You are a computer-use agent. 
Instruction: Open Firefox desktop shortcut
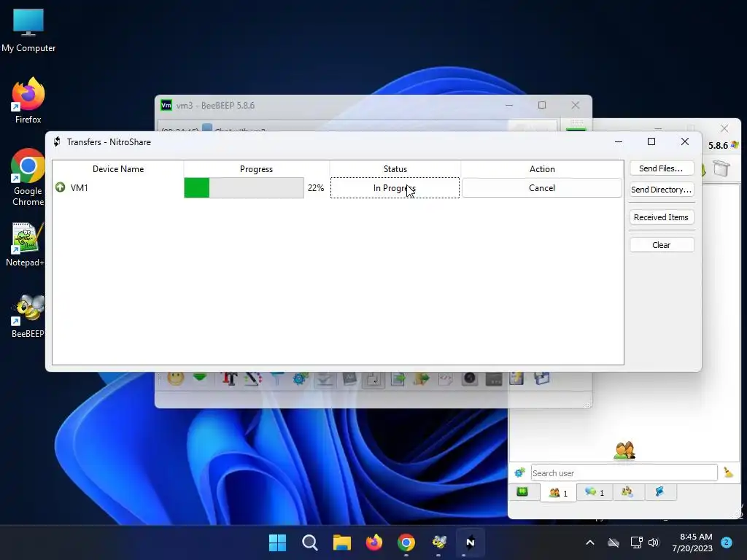point(28,101)
